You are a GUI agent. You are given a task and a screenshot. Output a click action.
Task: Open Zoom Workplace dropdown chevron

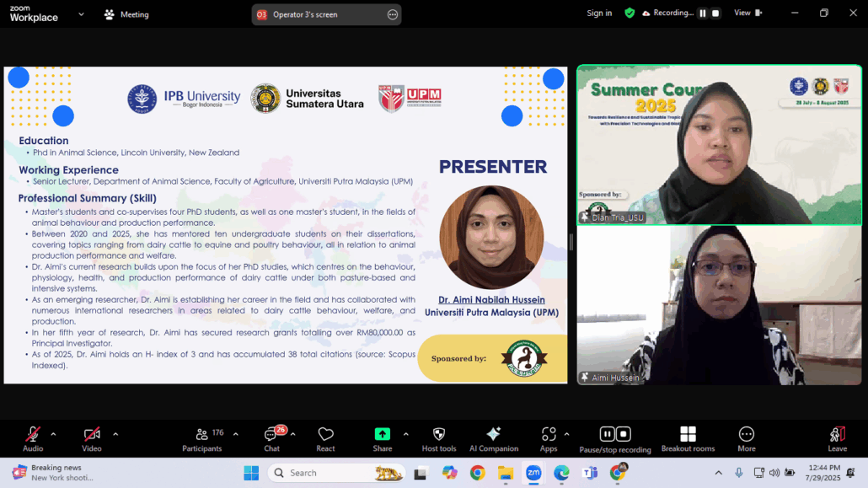pyautogui.click(x=81, y=14)
